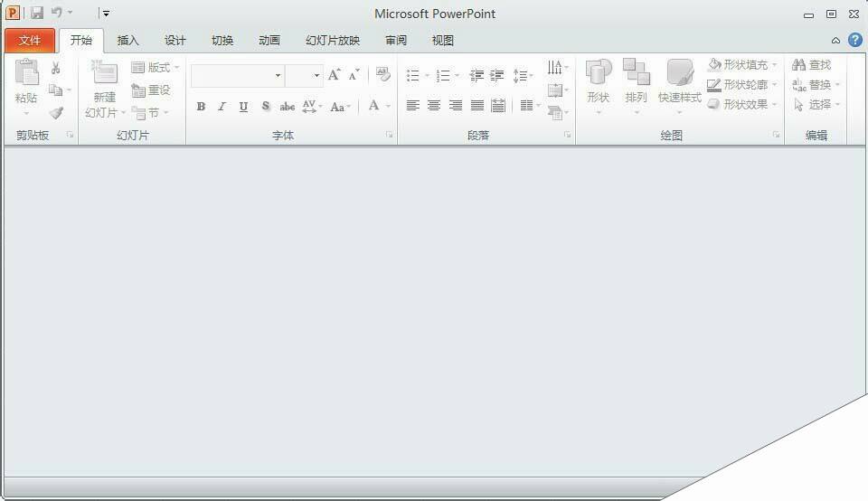
Task: Switch to View (视图) tab
Action: click(x=443, y=41)
